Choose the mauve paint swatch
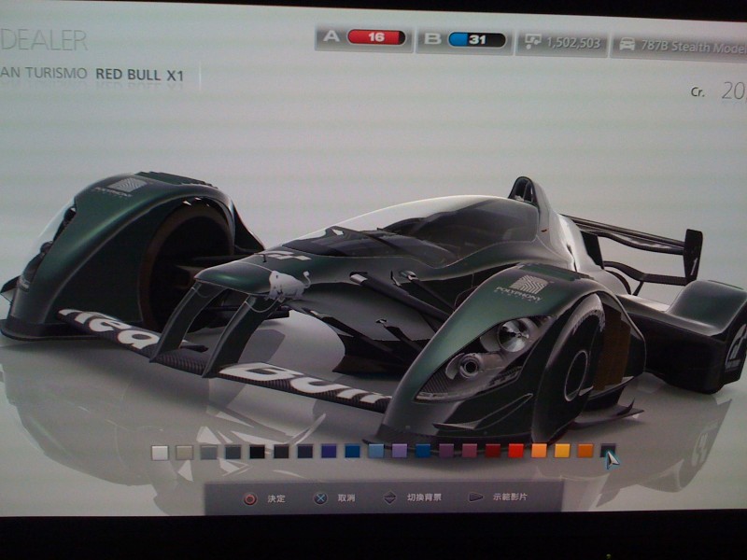 coord(470,451)
